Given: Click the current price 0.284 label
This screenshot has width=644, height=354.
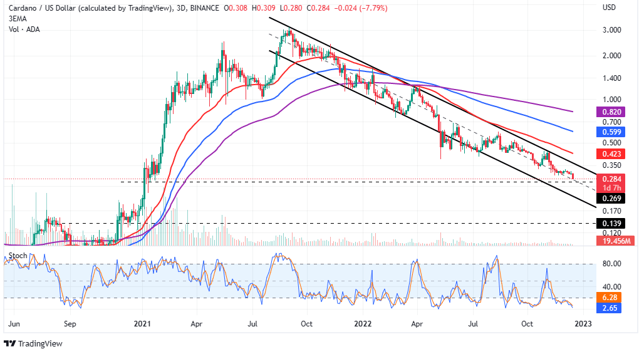Looking at the screenshot, I should pyautogui.click(x=611, y=179).
